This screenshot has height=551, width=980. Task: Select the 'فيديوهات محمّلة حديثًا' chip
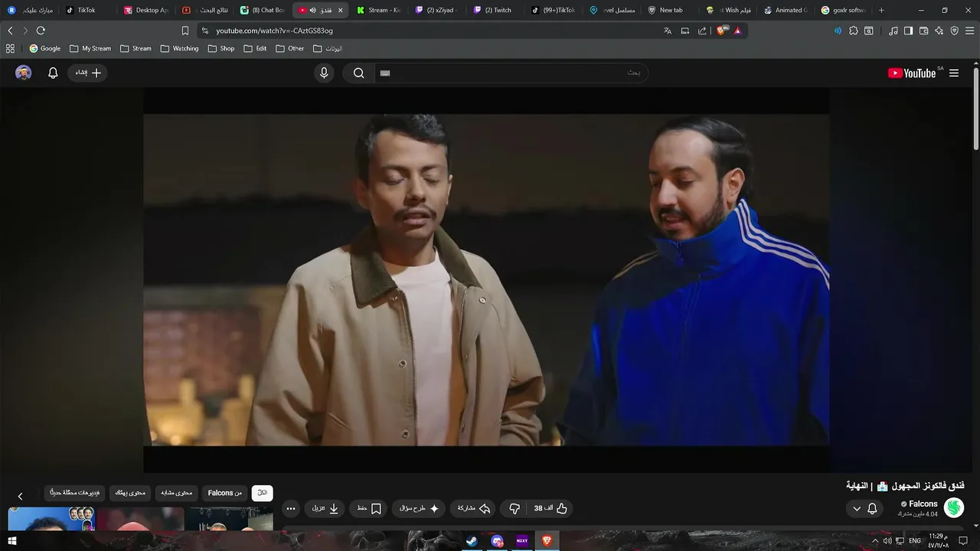pos(75,493)
